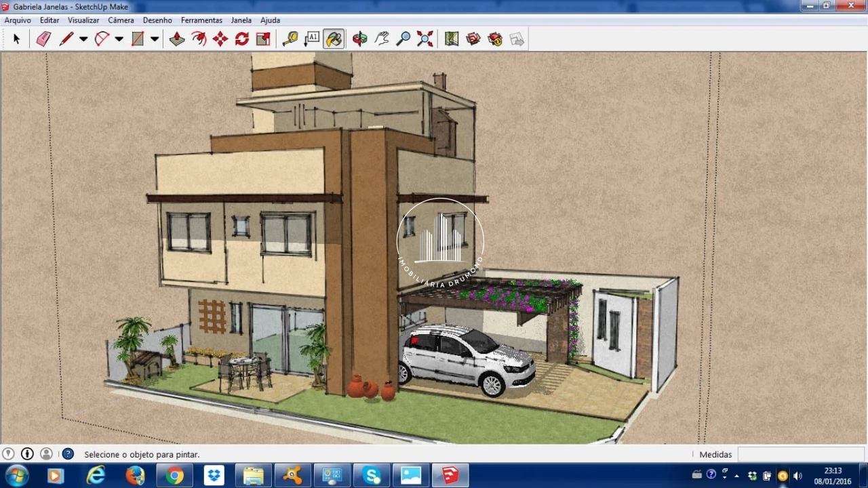Screen dimensions: 868x488
Task: Toggle the geolocation status bar icon
Action: tap(8, 454)
